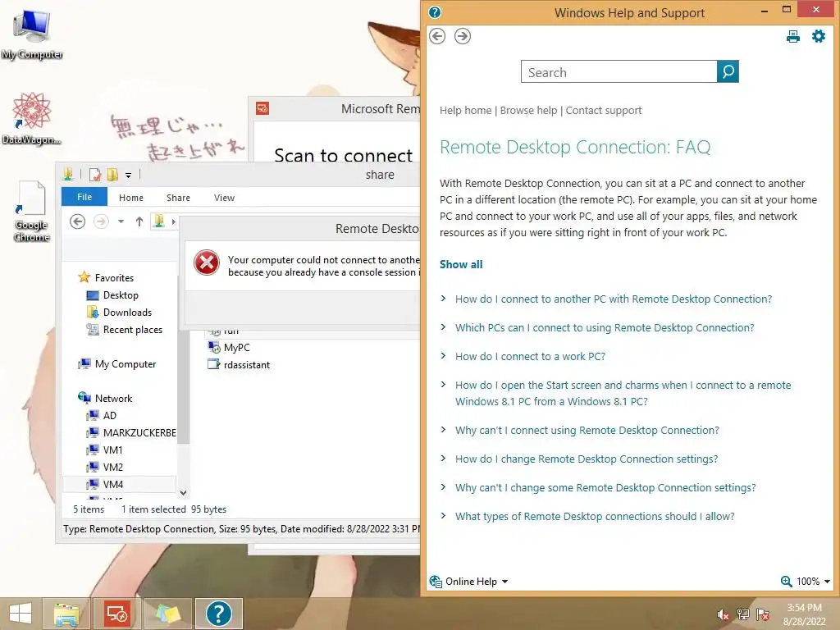Click Show all in the FAQ
This screenshot has height=630, width=840.
coord(461,264)
